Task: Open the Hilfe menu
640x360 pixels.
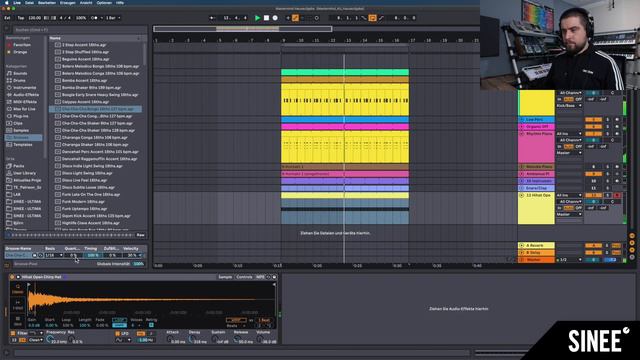Action: pos(120,2)
